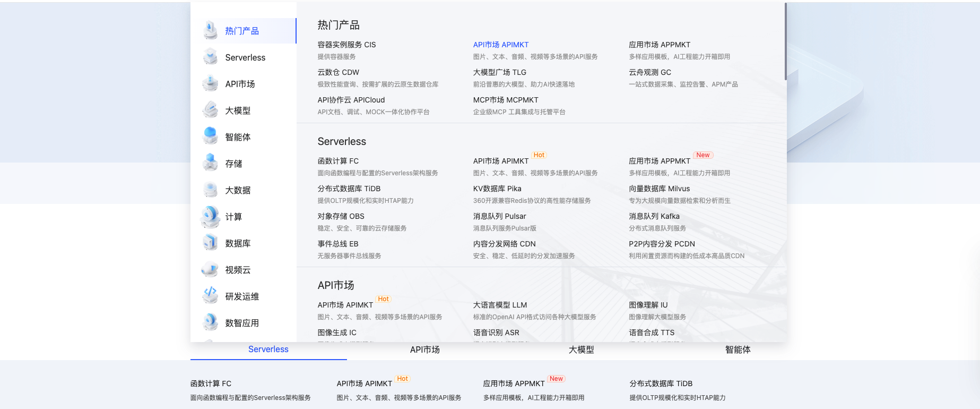The width and height of the screenshot is (980, 409).
Task: Click the API市场 sidebar icon
Action: click(211, 84)
